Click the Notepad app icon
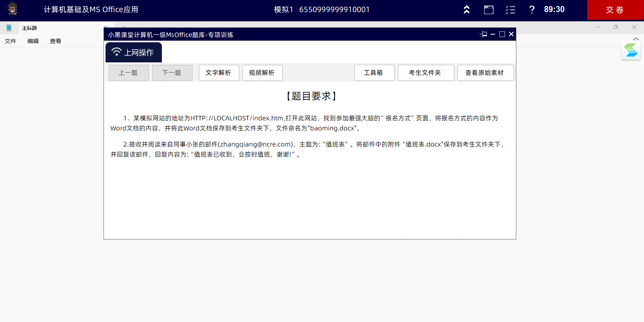This screenshot has height=322, width=644. [9, 28]
